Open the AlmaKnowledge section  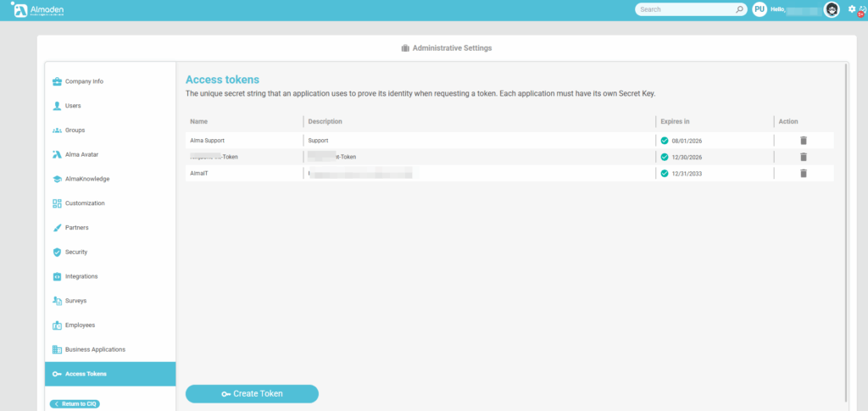click(x=87, y=179)
